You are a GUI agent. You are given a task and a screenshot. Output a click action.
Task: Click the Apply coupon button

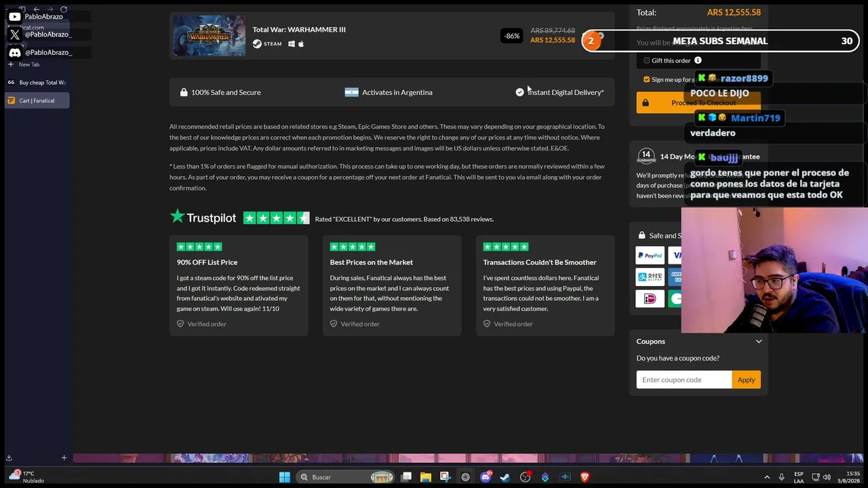click(746, 380)
